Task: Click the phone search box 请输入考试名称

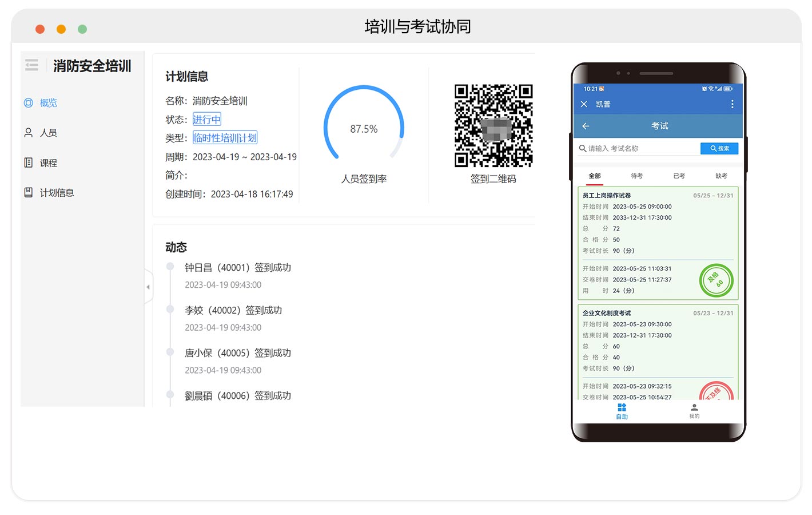Action: [x=638, y=148]
